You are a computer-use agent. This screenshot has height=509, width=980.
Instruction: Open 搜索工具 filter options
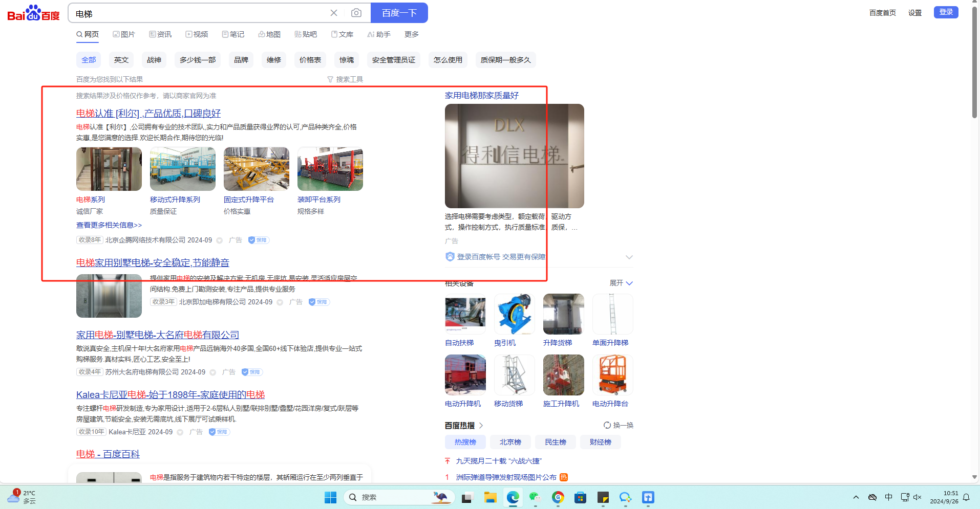click(x=345, y=79)
